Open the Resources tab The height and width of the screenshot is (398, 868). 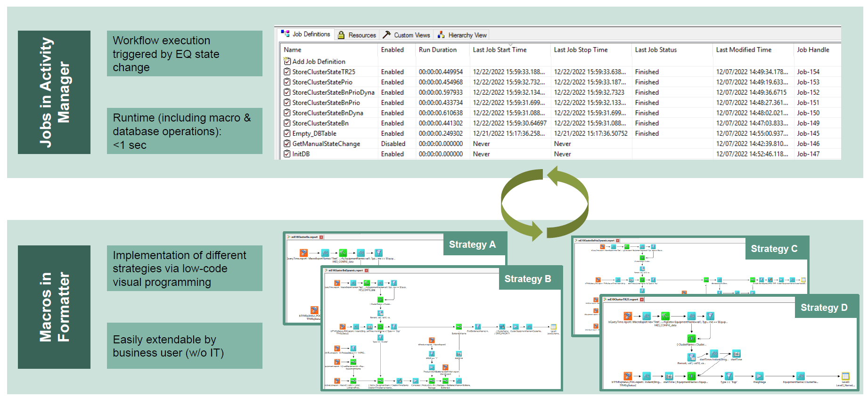pos(357,35)
